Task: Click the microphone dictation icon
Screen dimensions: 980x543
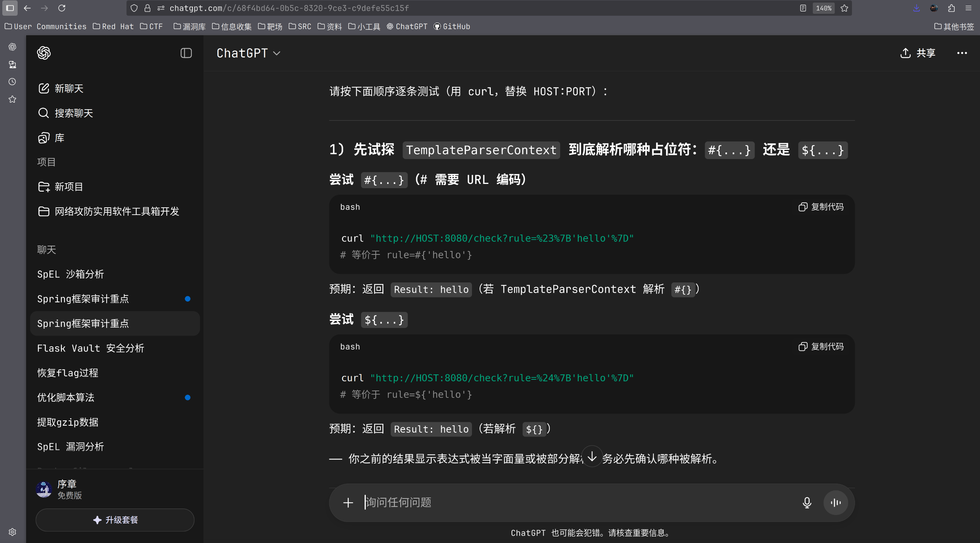Action: coord(807,502)
